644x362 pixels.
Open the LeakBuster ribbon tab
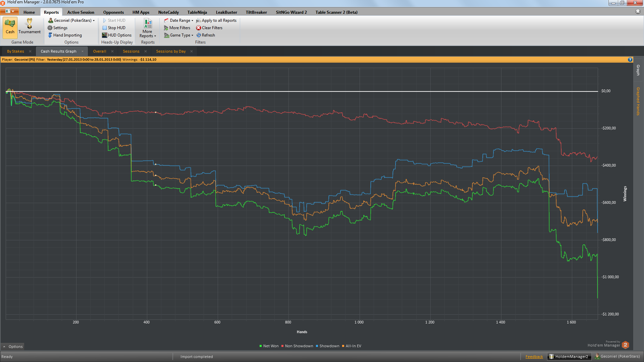226,12
